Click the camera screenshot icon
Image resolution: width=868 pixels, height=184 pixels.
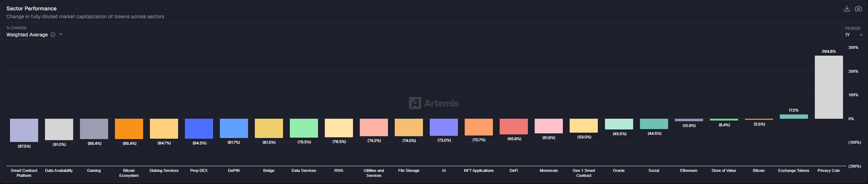858,9
